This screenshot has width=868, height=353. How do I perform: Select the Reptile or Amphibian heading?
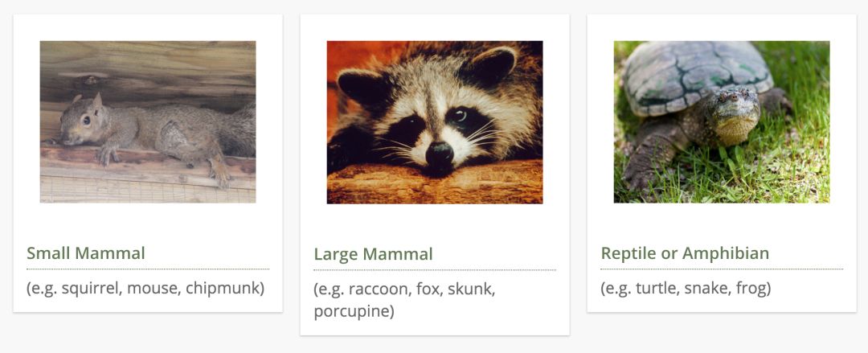(685, 253)
